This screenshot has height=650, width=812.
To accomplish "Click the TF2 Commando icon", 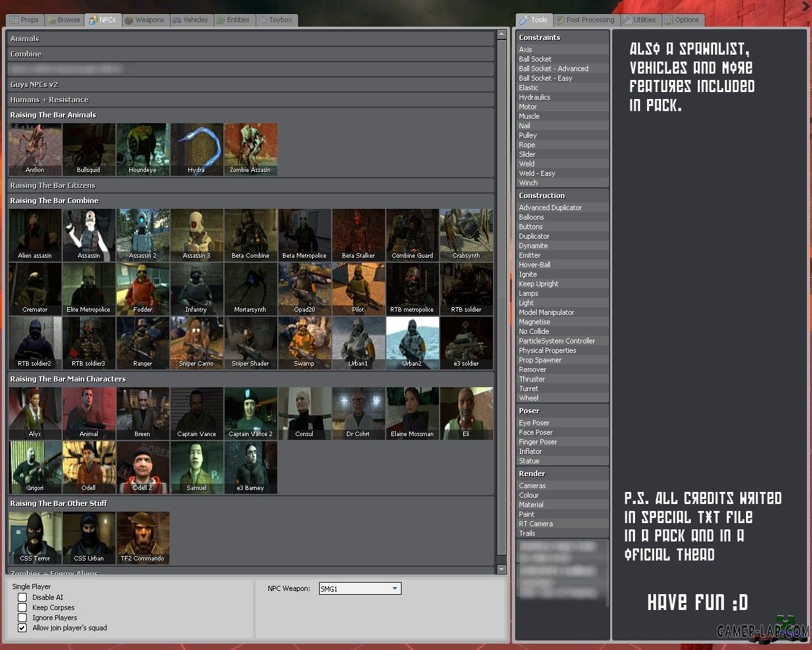I will coord(143,538).
